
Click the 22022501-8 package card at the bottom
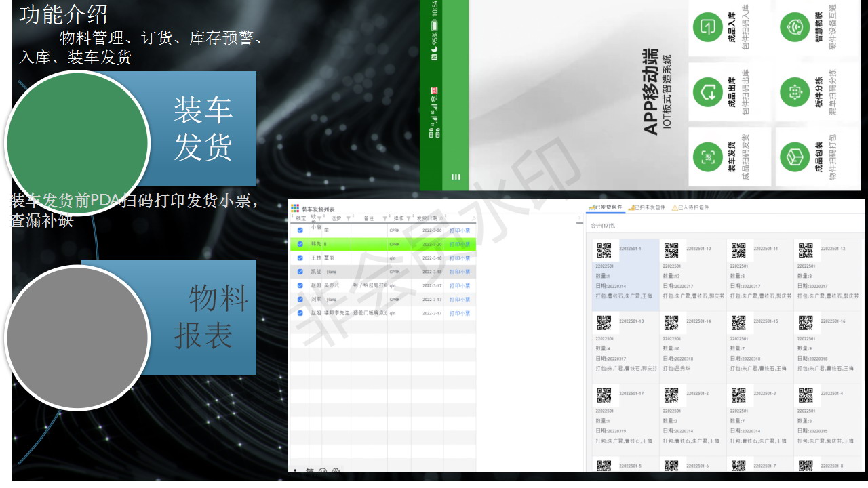point(827,465)
